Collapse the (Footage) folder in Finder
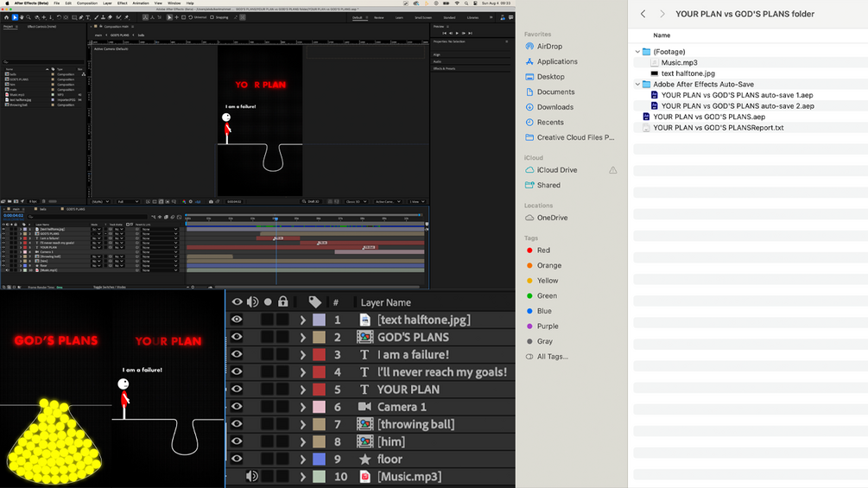The height and width of the screenshot is (488, 868). tap(637, 52)
